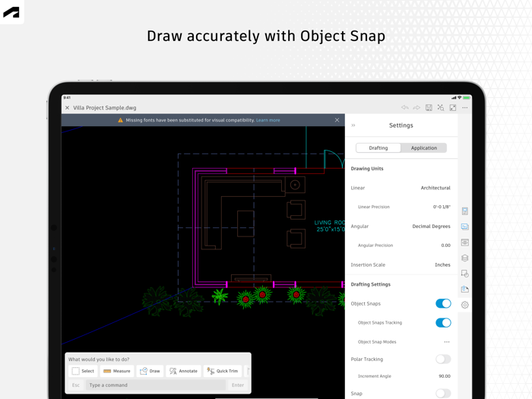Viewport: 532px width, 399px height.
Task: Click the Drafting Settings heading
Action: point(371,284)
